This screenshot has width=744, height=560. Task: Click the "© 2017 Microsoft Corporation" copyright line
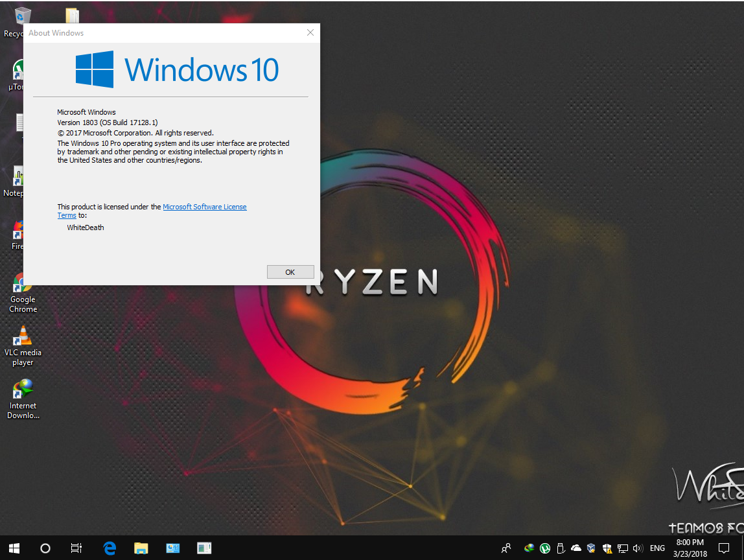tap(135, 133)
